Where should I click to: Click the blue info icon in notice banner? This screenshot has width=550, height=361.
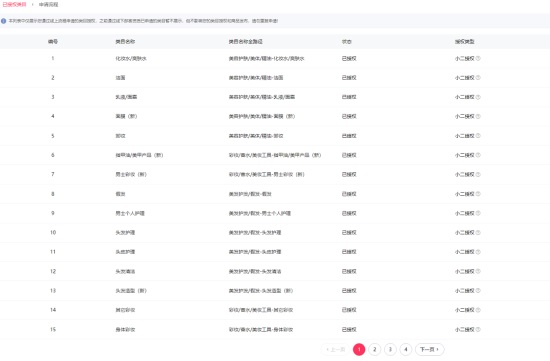[4, 21]
